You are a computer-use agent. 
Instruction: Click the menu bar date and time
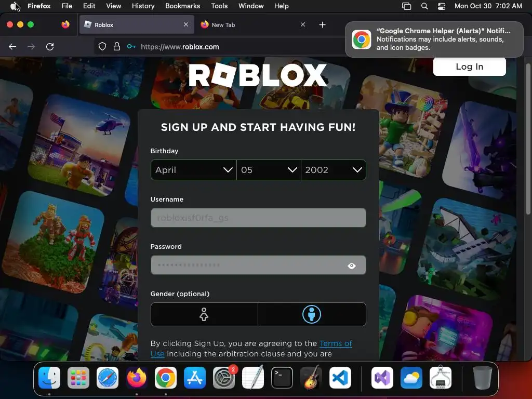pyautogui.click(x=488, y=6)
